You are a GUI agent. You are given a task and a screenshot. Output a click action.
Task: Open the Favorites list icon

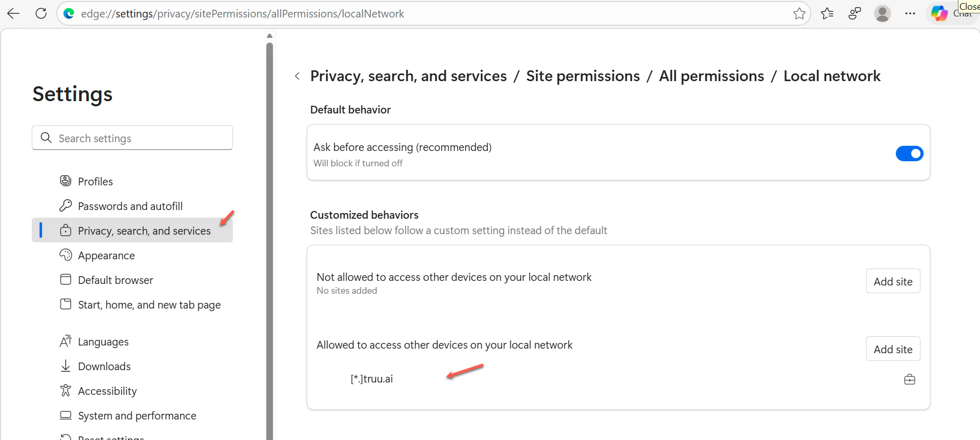pos(827,14)
